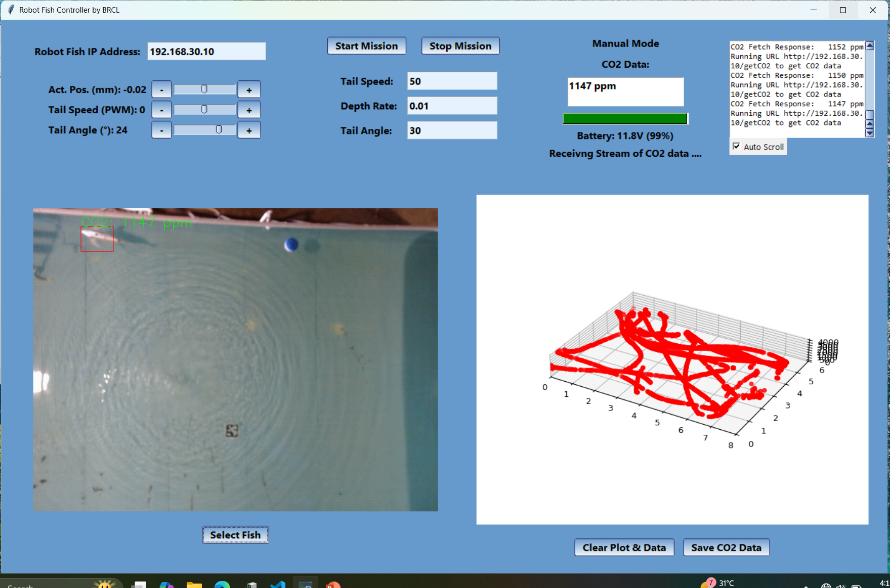Decrease Tail Angle (°) with minus button
The height and width of the screenshot is (588, 890).
pos(161,130)
